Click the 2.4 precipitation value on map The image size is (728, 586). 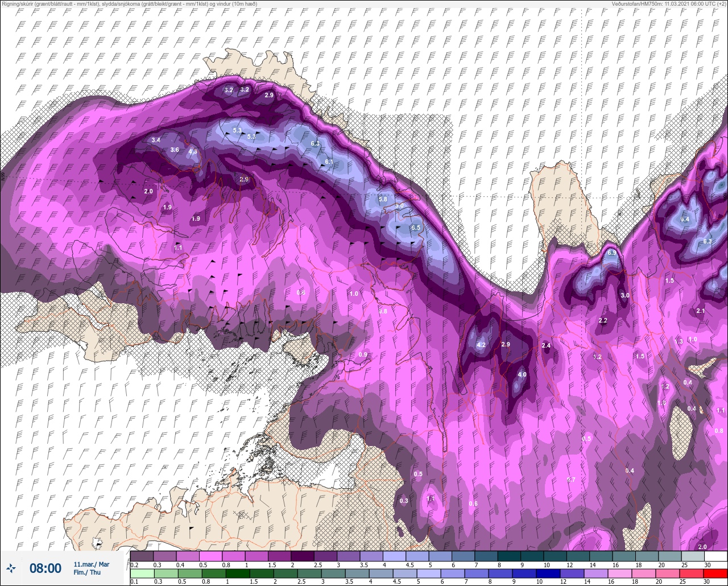coord(547,345)
